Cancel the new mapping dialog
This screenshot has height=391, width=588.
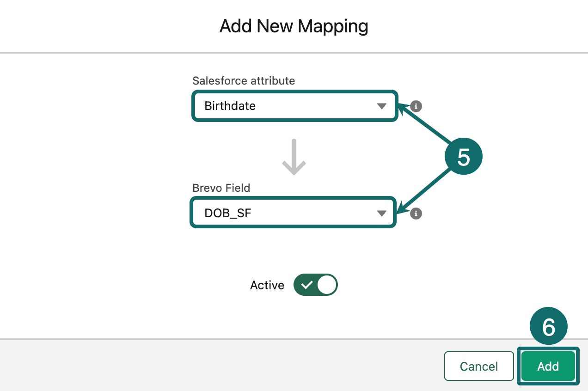click(479, 366)
